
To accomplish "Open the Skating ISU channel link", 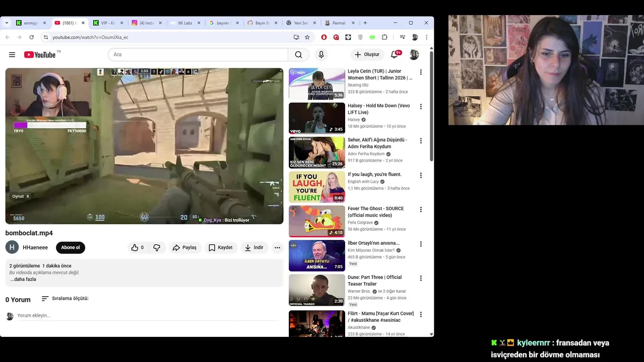I will pyautogui.click(x=358, y=85).
